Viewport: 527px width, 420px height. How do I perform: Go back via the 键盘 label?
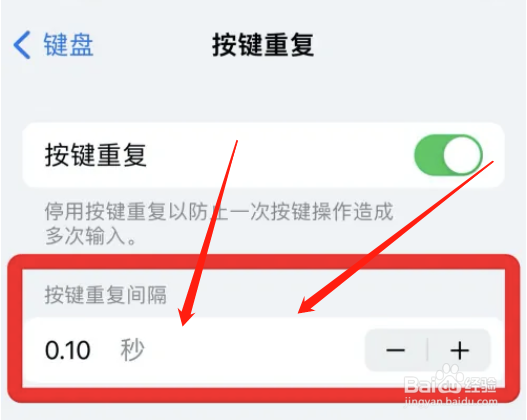[68, 45]
